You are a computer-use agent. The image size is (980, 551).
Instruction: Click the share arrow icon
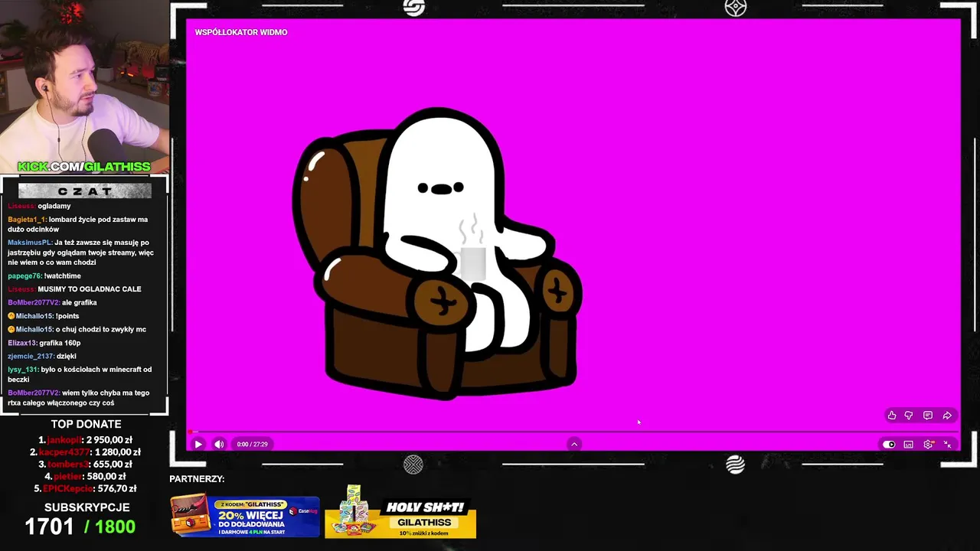coord(947,416)
